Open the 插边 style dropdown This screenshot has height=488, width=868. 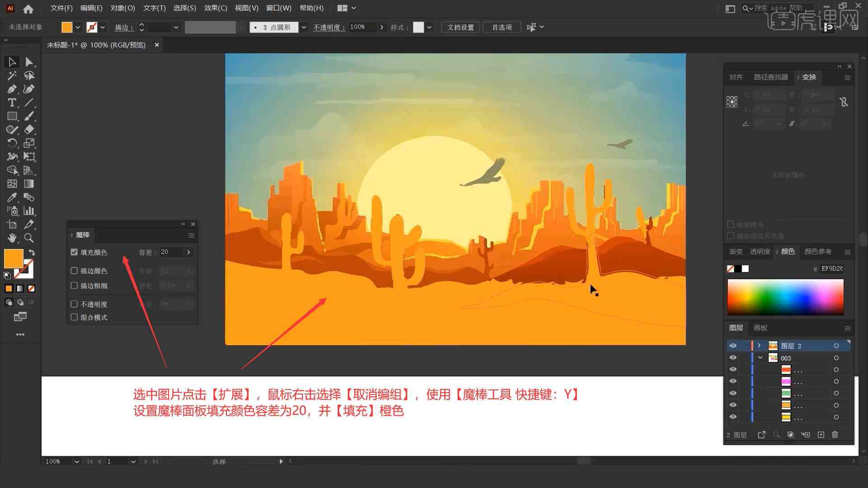click(176, 27)
